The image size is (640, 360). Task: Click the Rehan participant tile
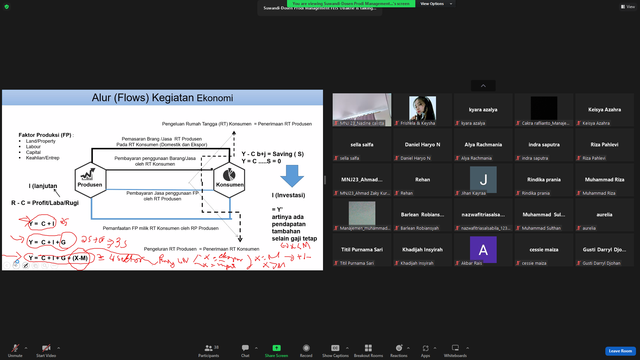pyautogui.click(x=422, y=180)
